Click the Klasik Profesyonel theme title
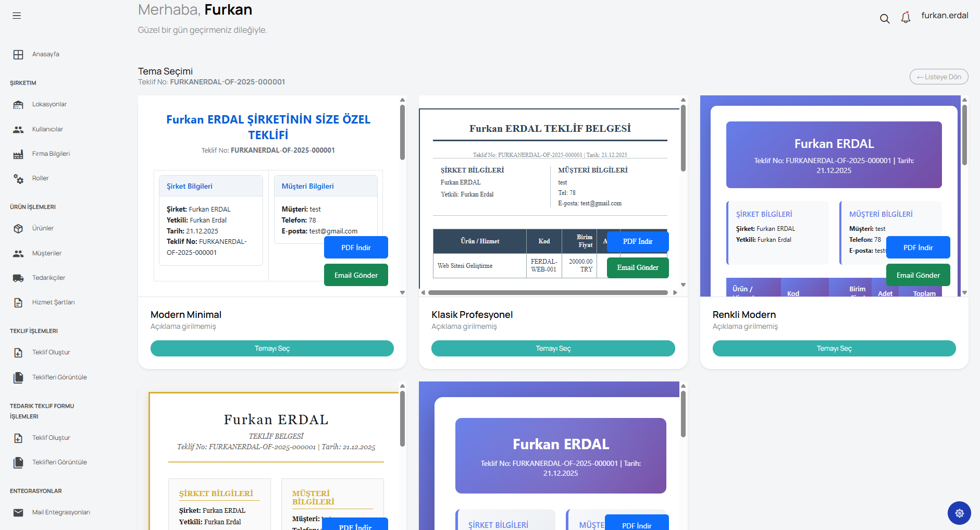Image resolution: width=980 pixels, height=530 pixels. pyautogui.click(x=472, y=315)
